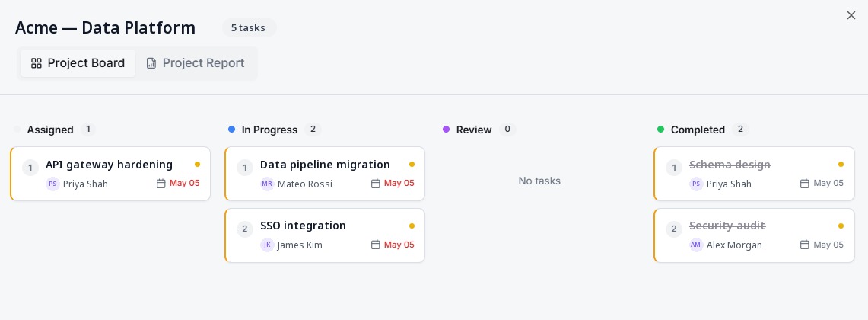Click number badge 1 on Data pipeline migration
Viewport: 868px width, 320px height.
[x=245, y=168]
